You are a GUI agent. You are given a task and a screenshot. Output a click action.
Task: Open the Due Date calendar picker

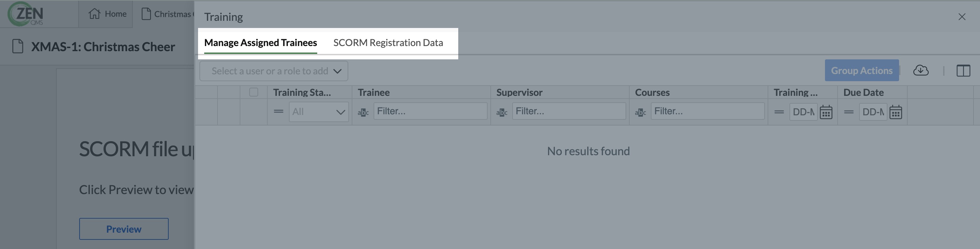[895, 112]
